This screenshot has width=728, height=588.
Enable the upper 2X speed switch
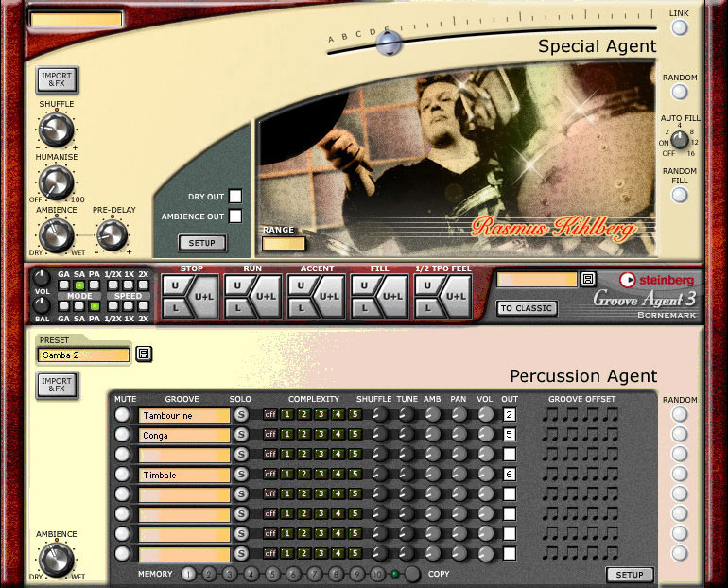[x=144, y=285]
